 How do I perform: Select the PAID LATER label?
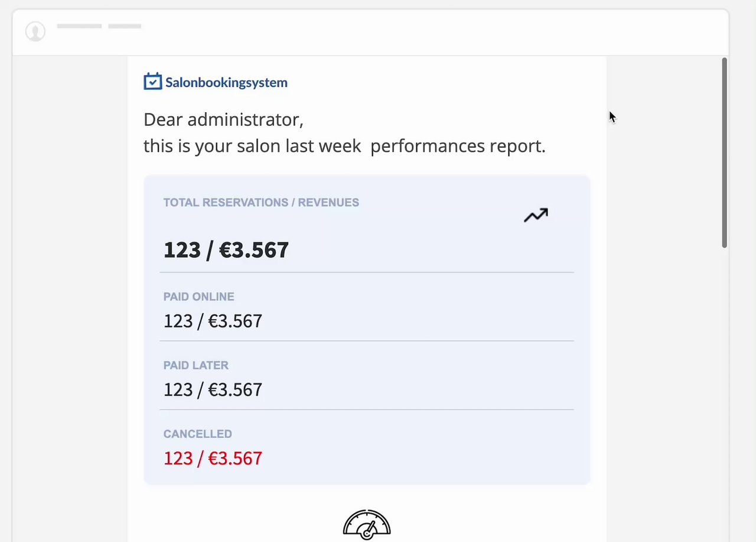coord(195,365)
